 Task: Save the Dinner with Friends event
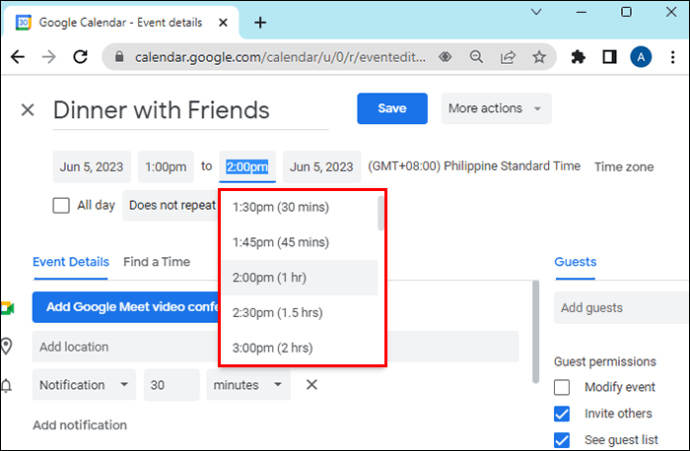pos(392,108)
